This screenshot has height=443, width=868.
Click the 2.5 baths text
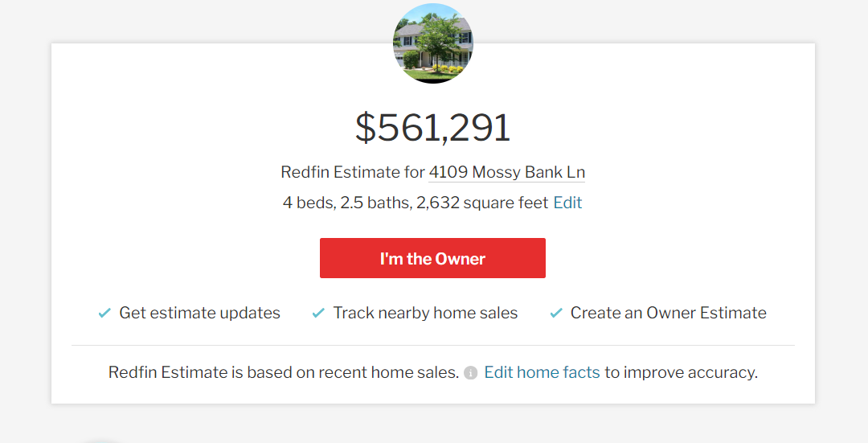375,203
